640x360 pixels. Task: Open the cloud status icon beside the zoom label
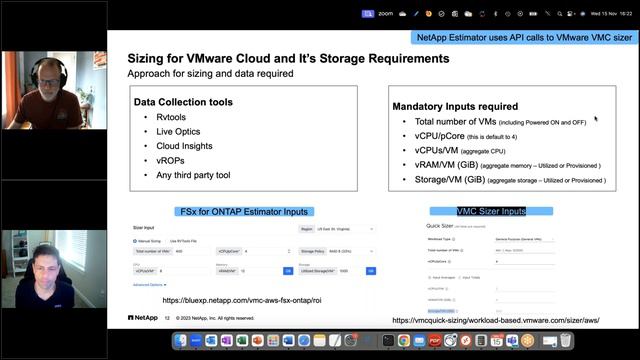[402, 14]
